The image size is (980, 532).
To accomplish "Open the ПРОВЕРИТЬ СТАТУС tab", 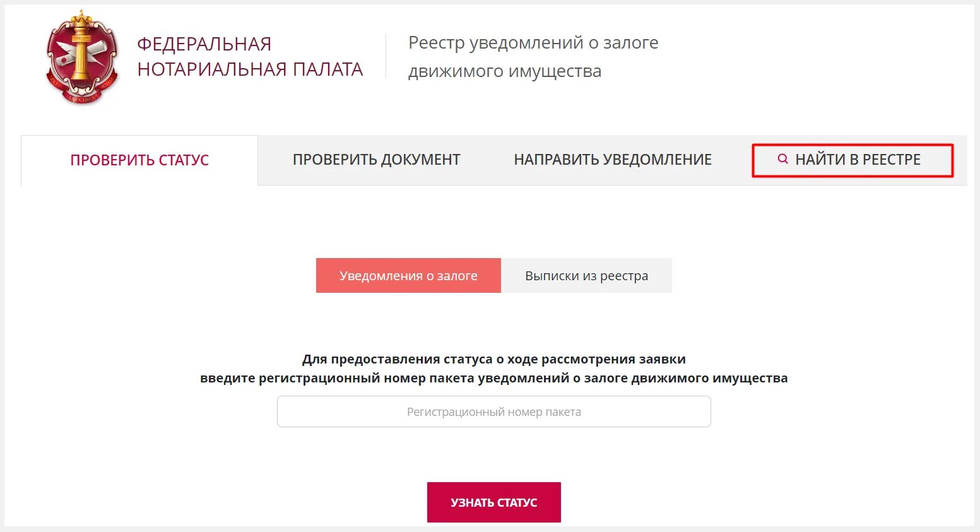I will (x=139, y=160).
